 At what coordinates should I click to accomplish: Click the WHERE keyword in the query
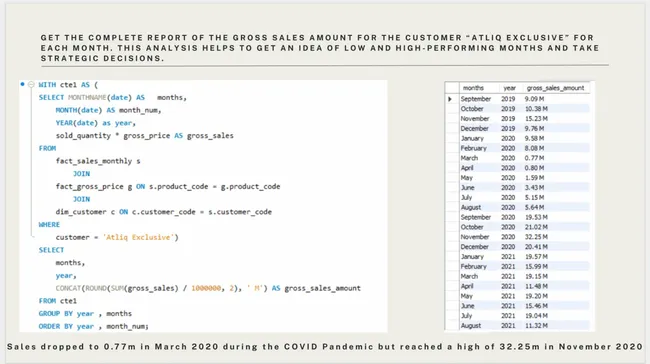tap(49, 225)
